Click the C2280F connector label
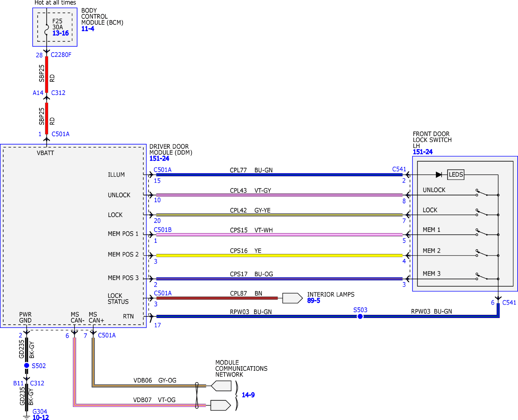 pos(61,55)
